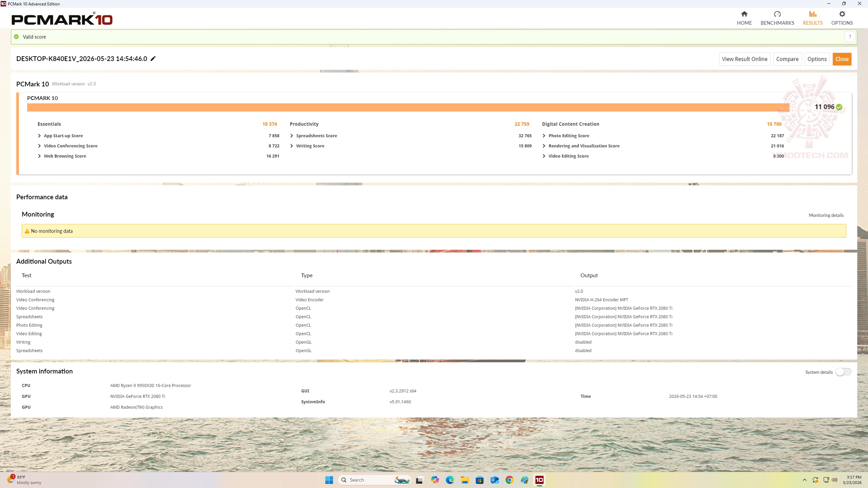Click View Result Online button
The width and height of the screenshot is (868, 488).
[745, 59]
